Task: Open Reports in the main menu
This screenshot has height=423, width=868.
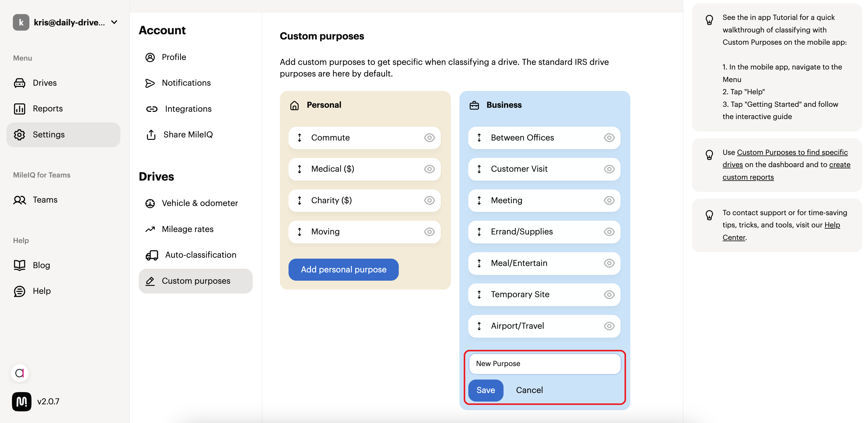Action: pos(63,109)
